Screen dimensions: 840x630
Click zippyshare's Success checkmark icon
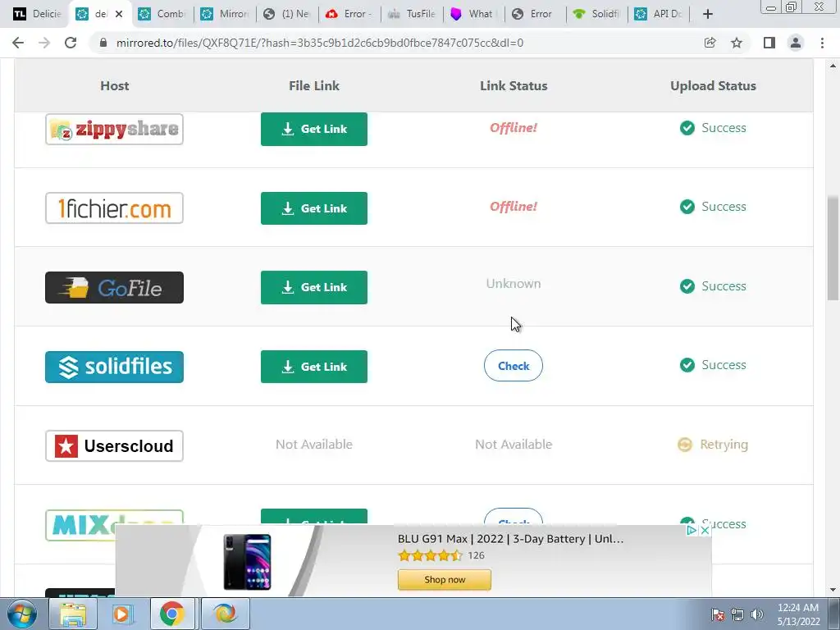click(x=687, y=128)
